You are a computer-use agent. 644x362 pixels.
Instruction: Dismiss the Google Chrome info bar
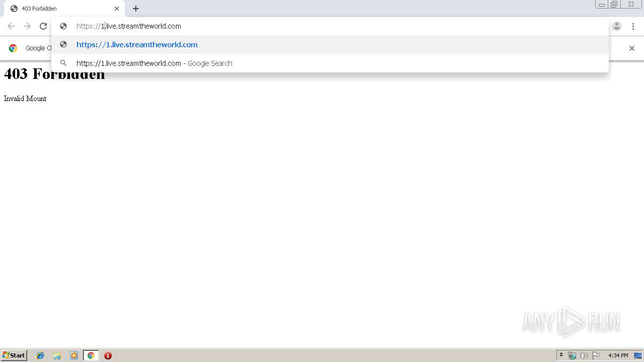pyautogui.click(x=632, y=48)
